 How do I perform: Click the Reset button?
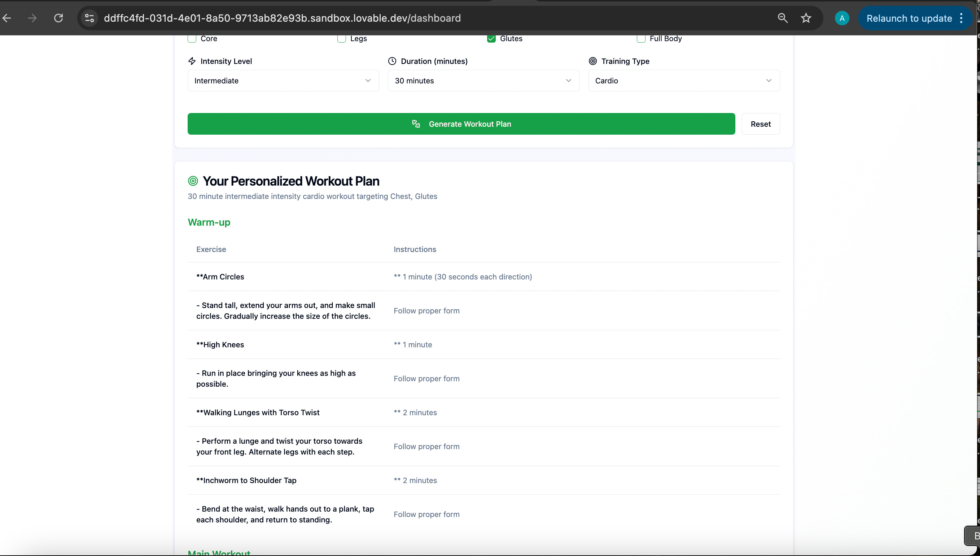tap(760, 124)
